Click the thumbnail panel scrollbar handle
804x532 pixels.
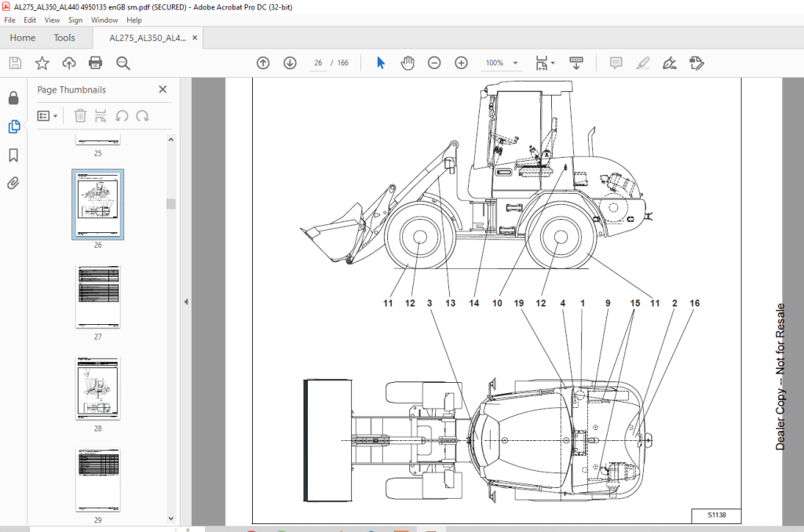171,203
